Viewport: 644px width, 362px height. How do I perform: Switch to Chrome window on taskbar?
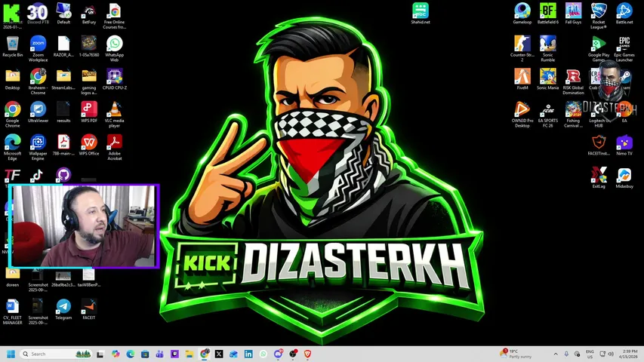(204, 354)
